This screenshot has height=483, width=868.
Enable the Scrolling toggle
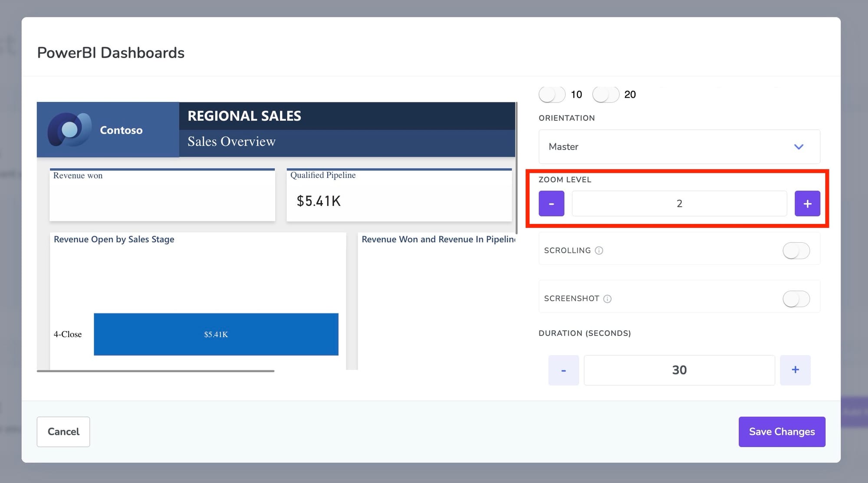[796, 251]
